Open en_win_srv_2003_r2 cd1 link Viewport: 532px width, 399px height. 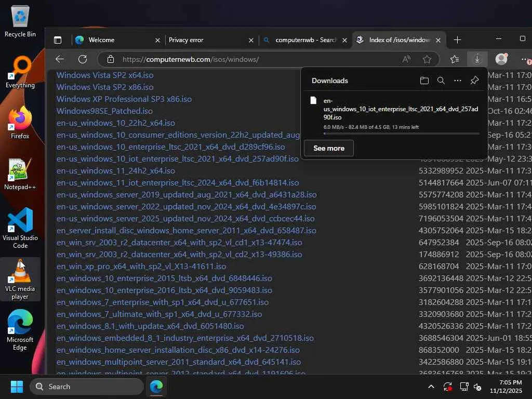pos(179,242)
